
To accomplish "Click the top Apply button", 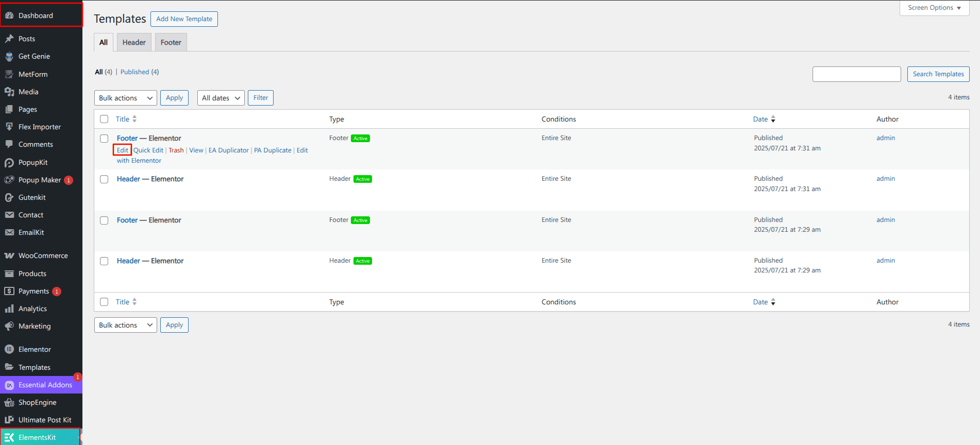I will tap(174, 98).
